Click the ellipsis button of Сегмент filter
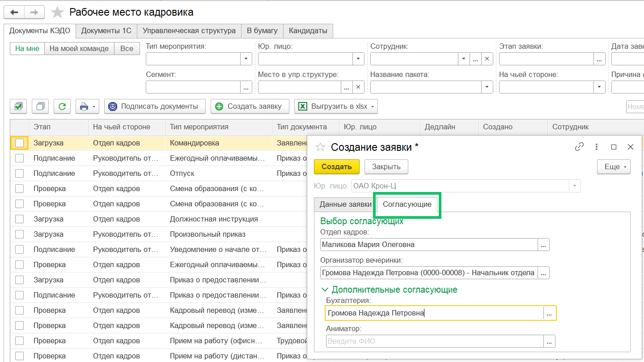644x362 pixels. [x=246, y=87]
